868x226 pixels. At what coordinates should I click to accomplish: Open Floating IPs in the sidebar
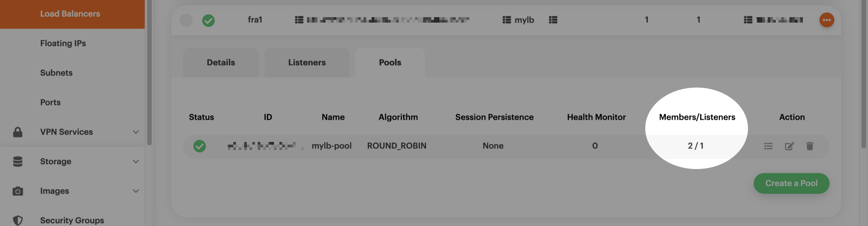coord(63,43)
